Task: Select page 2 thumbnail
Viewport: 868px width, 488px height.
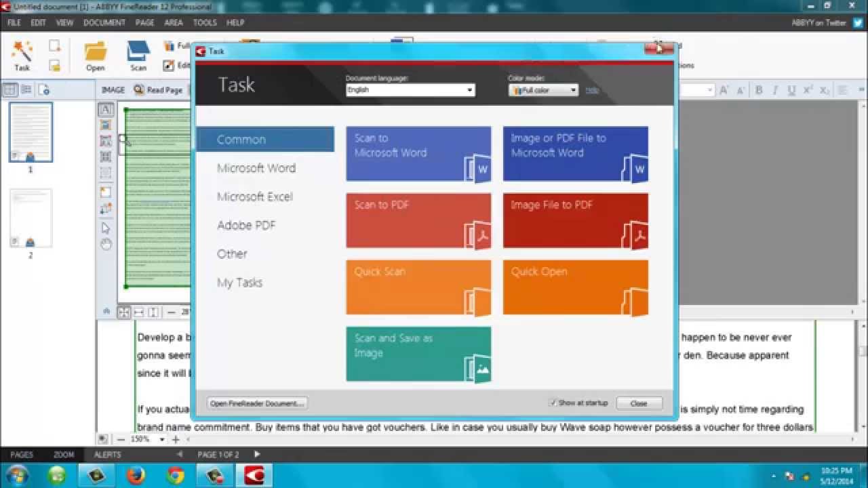Action: (x=31, y=218)
